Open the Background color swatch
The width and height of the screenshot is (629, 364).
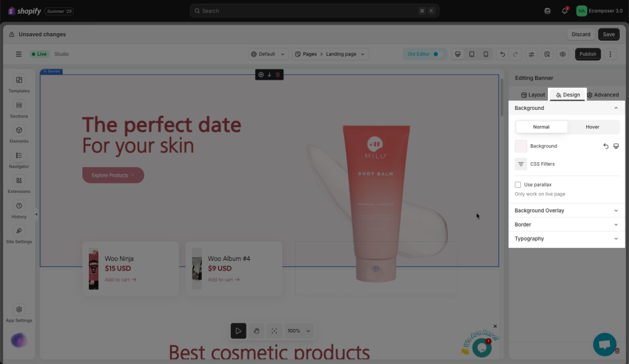coord(521,146)
